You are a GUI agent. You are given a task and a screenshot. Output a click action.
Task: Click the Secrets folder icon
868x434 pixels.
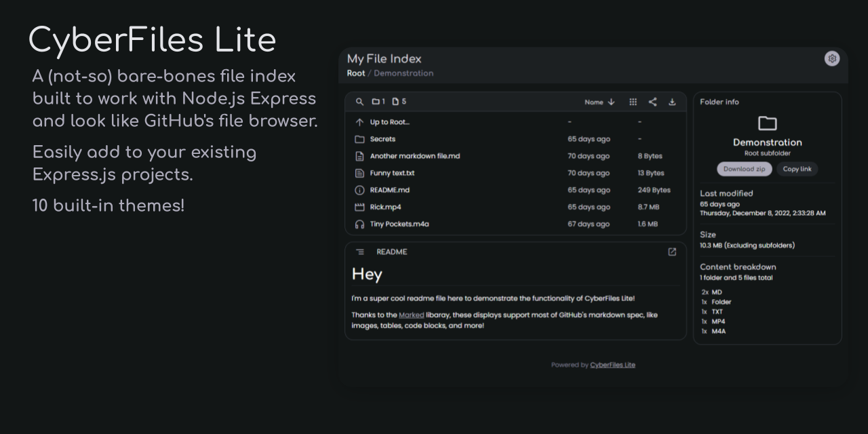pos(359,139)
